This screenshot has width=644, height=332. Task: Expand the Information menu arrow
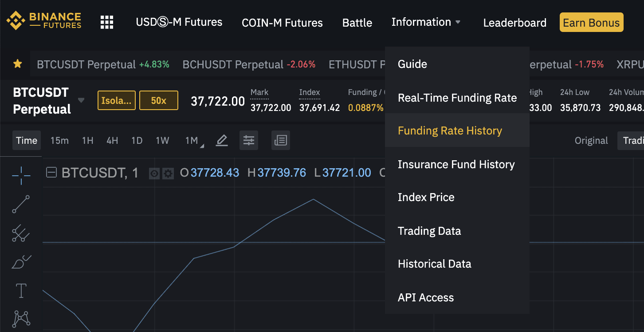coord(458,22)
